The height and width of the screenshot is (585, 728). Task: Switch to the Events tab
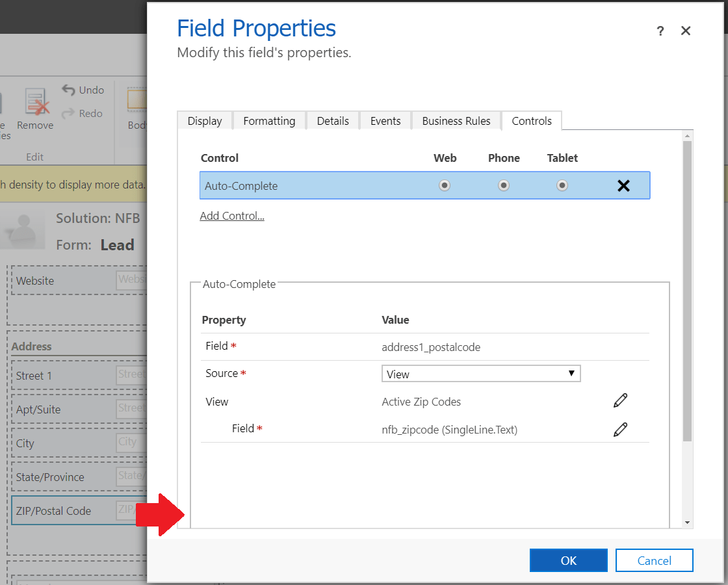click(385, 121)
